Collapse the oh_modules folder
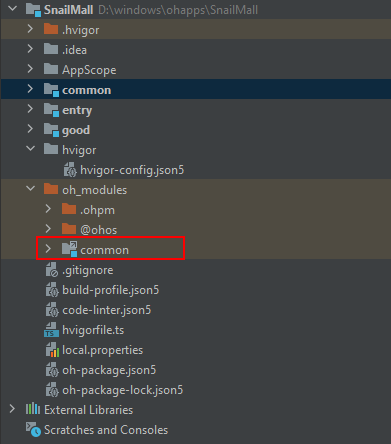Viewport: 391px width, 444px height. point(31,189)
